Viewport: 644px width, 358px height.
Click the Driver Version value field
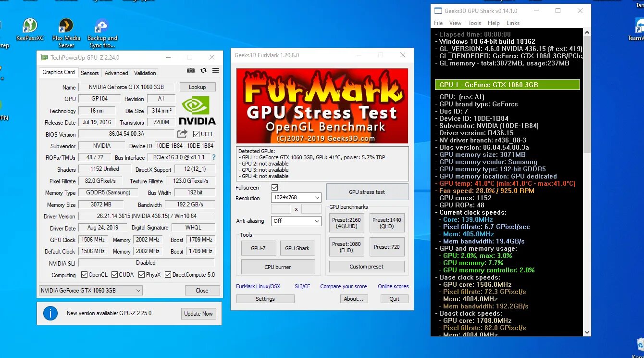147,216
